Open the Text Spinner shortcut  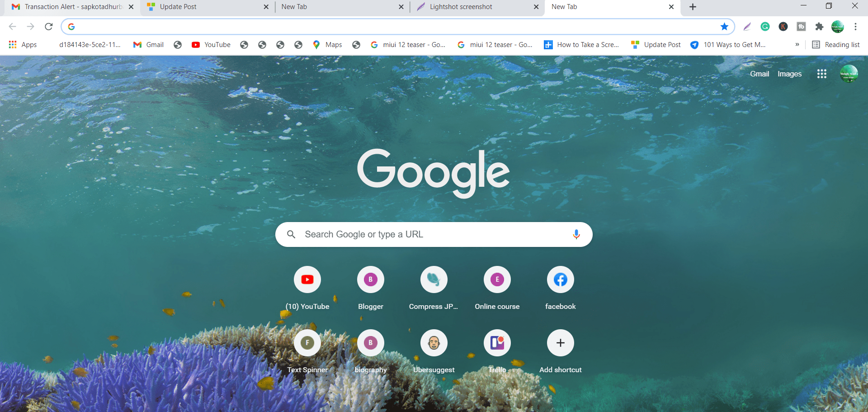click(x=307, y=351)
